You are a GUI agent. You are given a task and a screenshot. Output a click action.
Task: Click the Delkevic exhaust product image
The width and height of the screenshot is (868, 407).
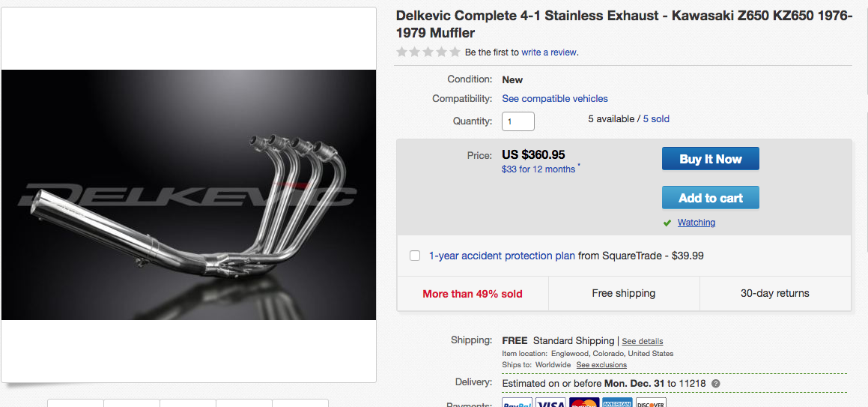pyautogui.click(x=189, y=195)
